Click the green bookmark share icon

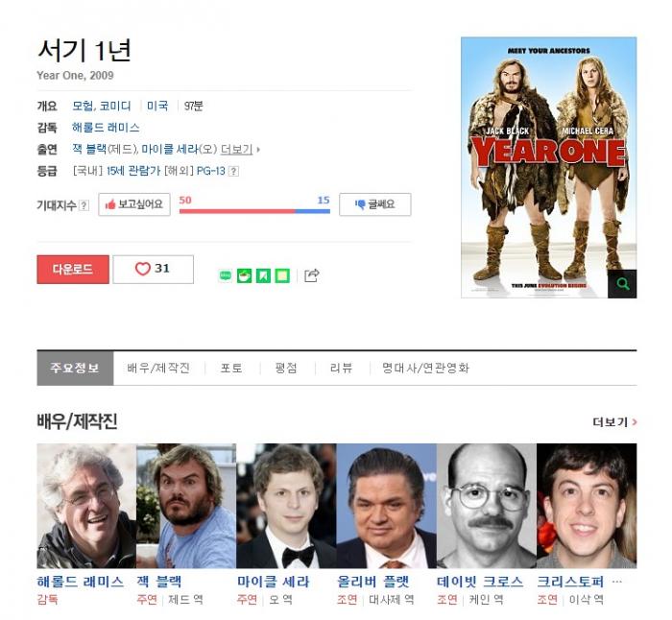pos(263,275)
